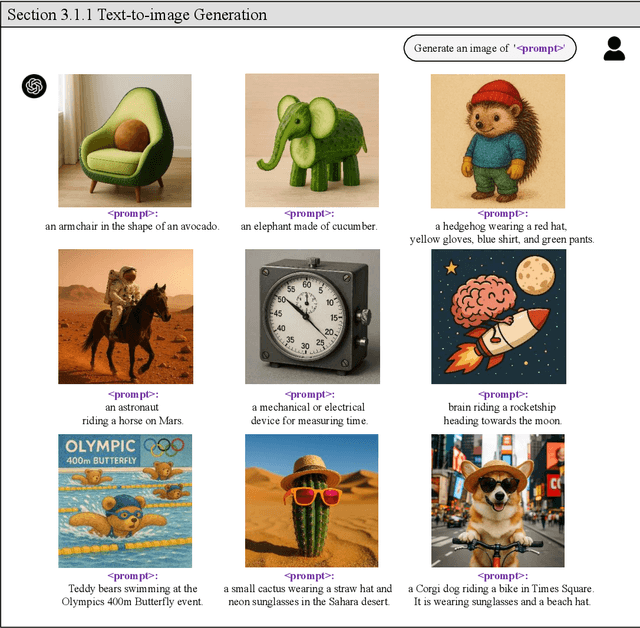Select the stopwatch device image
Viewport: 640px width, 628px height.
pos(311,317)
